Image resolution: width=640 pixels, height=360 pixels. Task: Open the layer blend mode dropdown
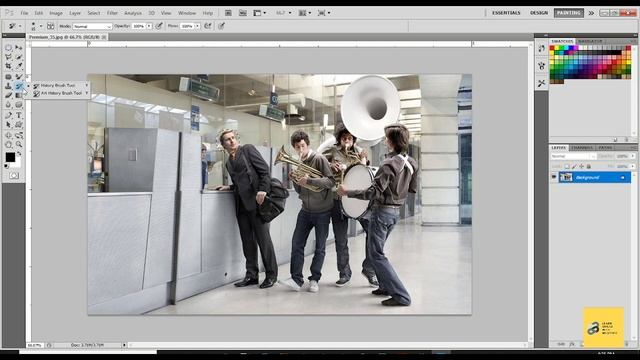coord(573,156)
